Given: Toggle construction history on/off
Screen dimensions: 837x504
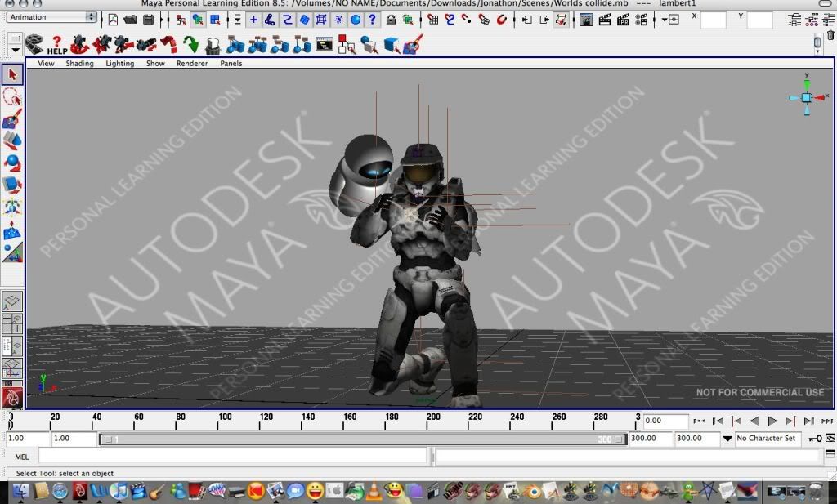Looking at the screenshot, I should click(x=561, y=20).
